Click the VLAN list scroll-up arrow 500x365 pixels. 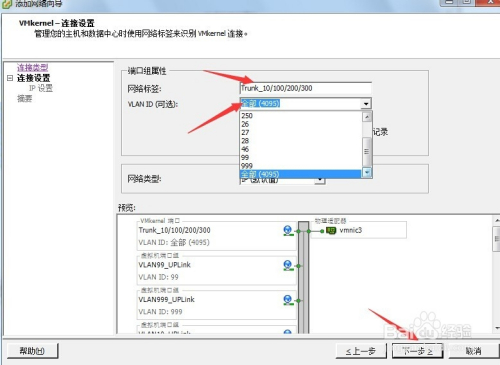pos(367,117)
